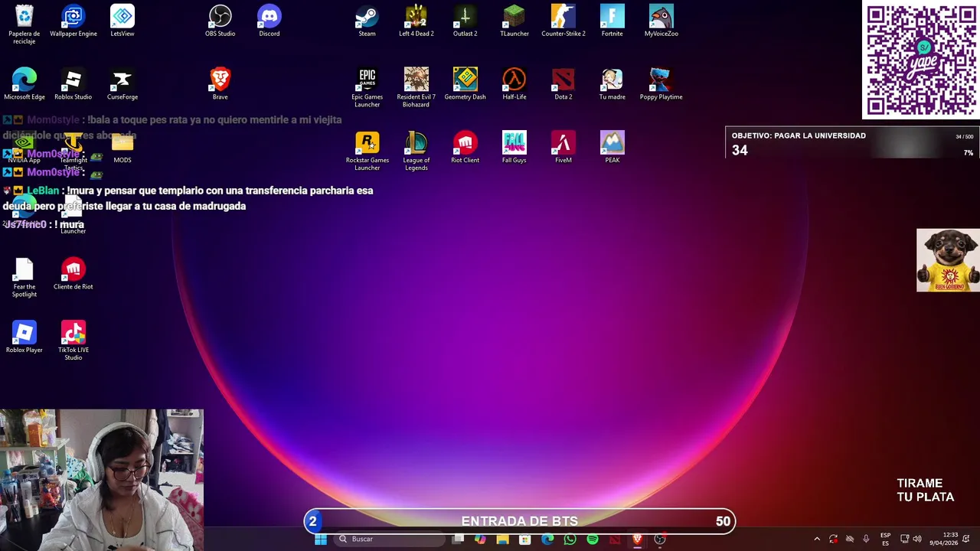Open LetsView desktop shortcut
This screenshot has height=551, width=980.
(122, 21)
